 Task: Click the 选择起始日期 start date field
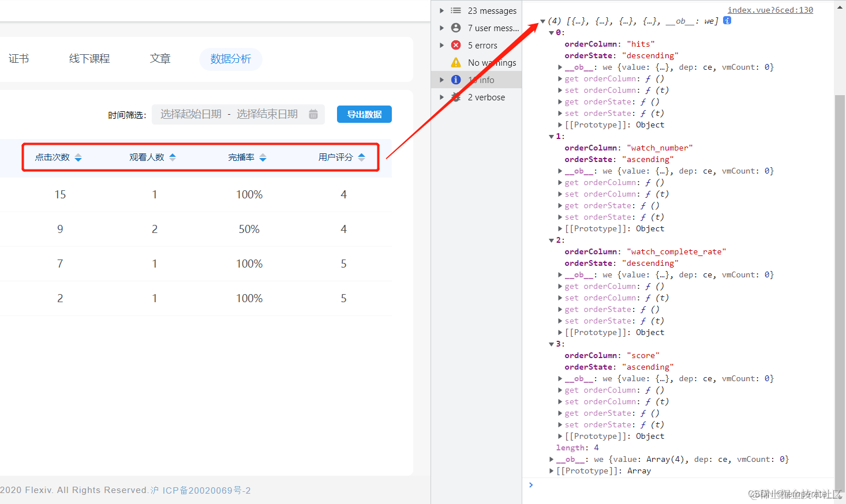coord(191,114)
